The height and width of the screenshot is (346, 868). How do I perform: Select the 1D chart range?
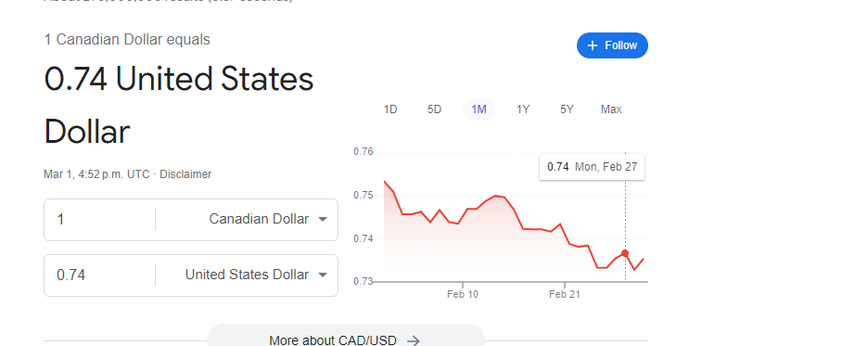point(390,109)
